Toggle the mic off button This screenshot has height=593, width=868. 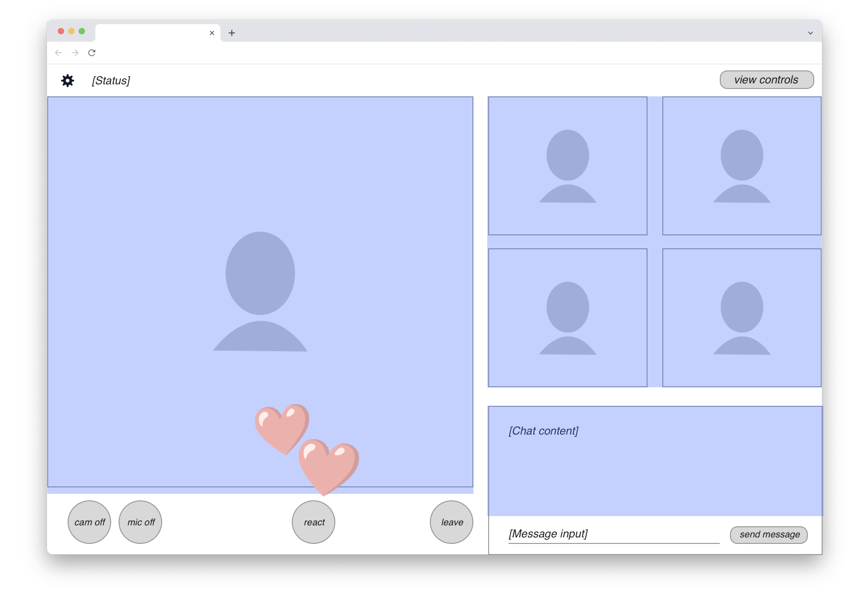coord(140,522)
